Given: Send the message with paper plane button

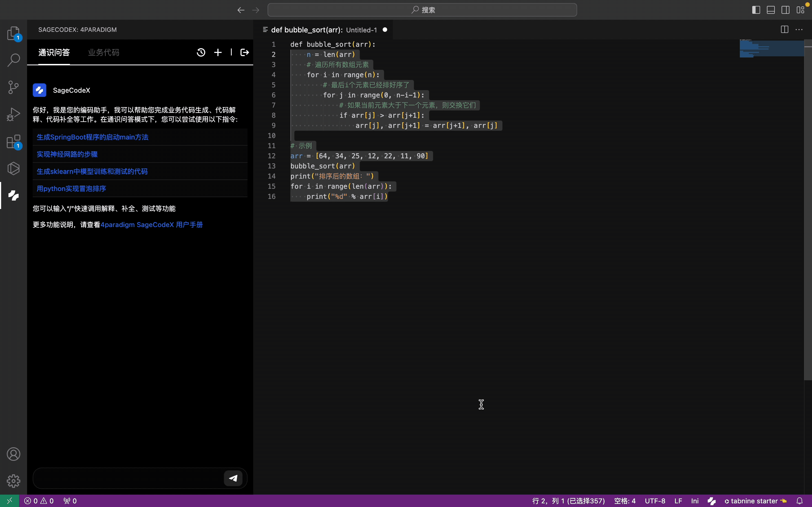Looking at the screenshot, I should 233,478.
